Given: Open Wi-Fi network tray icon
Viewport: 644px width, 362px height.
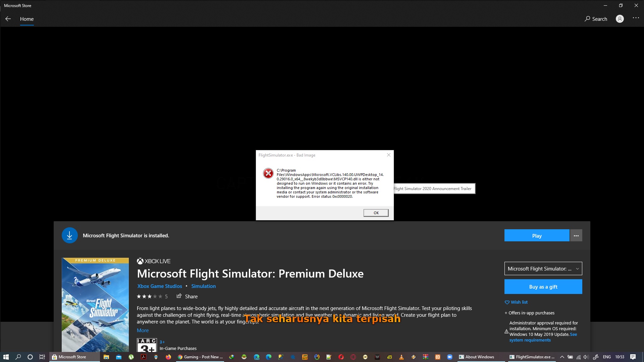Looking at the screenshot, I should [579, 357].
